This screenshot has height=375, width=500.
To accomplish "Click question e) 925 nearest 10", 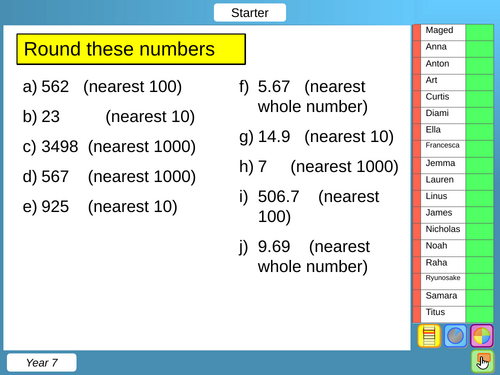I will click(100, 207).
